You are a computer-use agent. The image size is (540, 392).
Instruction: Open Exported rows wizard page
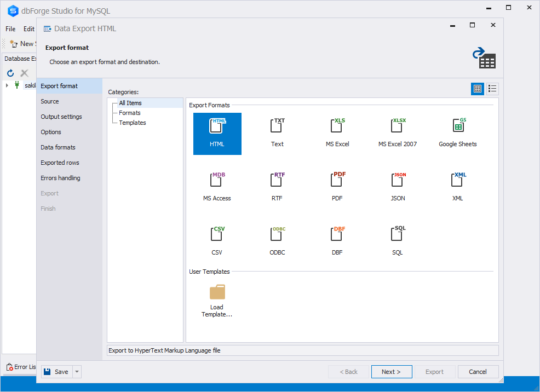coord(69,163)
